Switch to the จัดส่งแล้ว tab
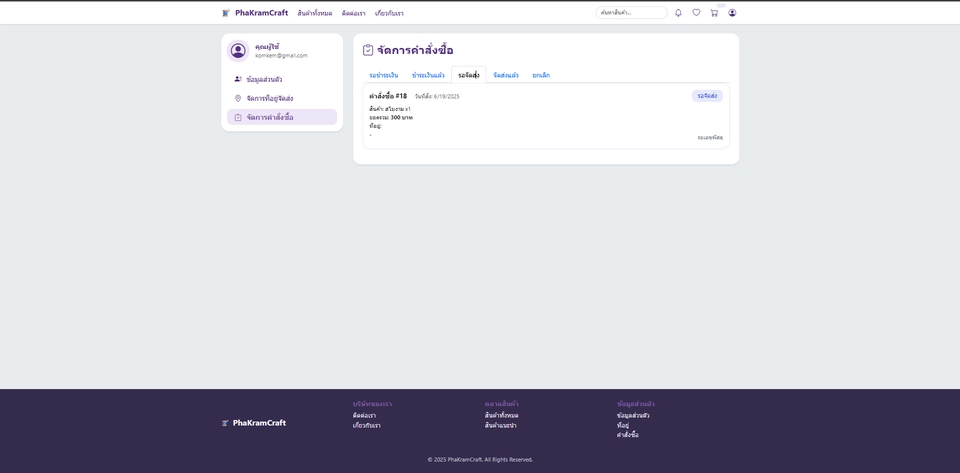This screenshot has height=473, width=960. pyautogui.click(x=505, y=75)
